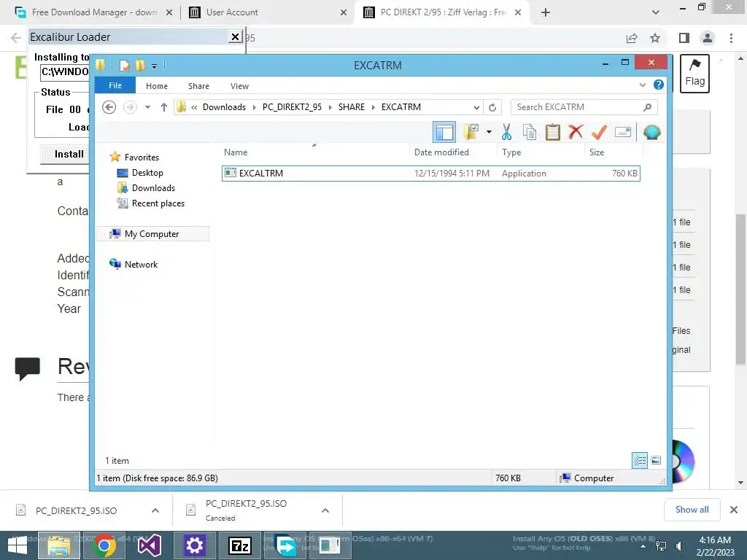Go back in Explorer
This screenshot has height=560, width=747.
109,107
